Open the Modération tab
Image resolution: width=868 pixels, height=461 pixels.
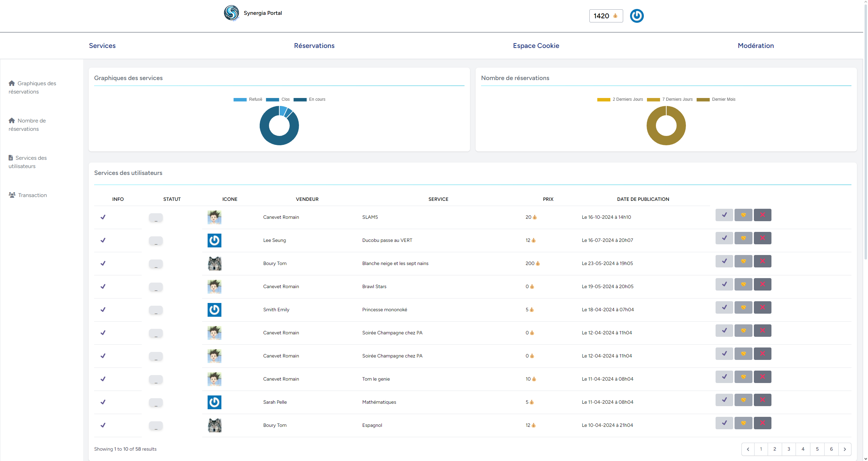(x=756, y=45)
